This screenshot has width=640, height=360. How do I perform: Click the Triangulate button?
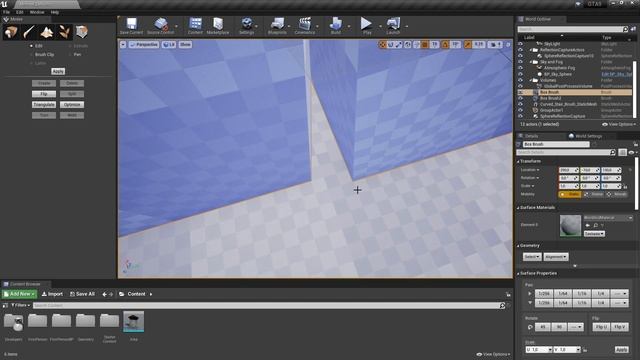coord(44,104)
